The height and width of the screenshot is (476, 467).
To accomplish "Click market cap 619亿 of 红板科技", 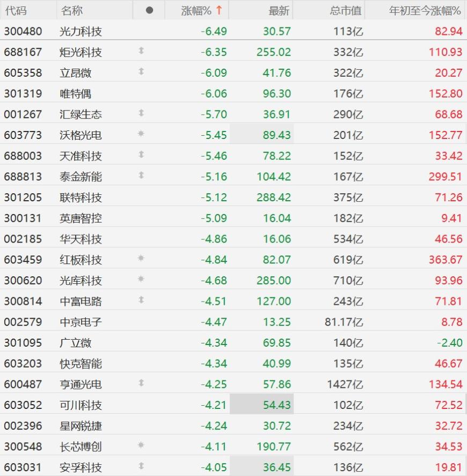I will pos(348,260).
